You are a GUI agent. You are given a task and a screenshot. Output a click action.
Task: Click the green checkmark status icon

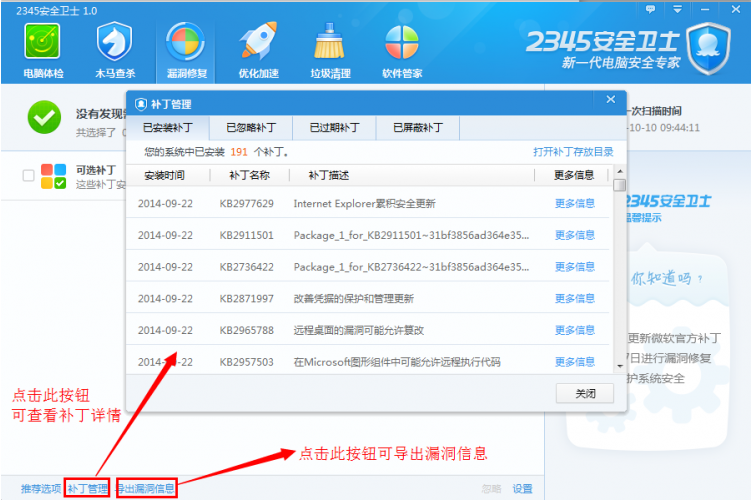(44, 117)
